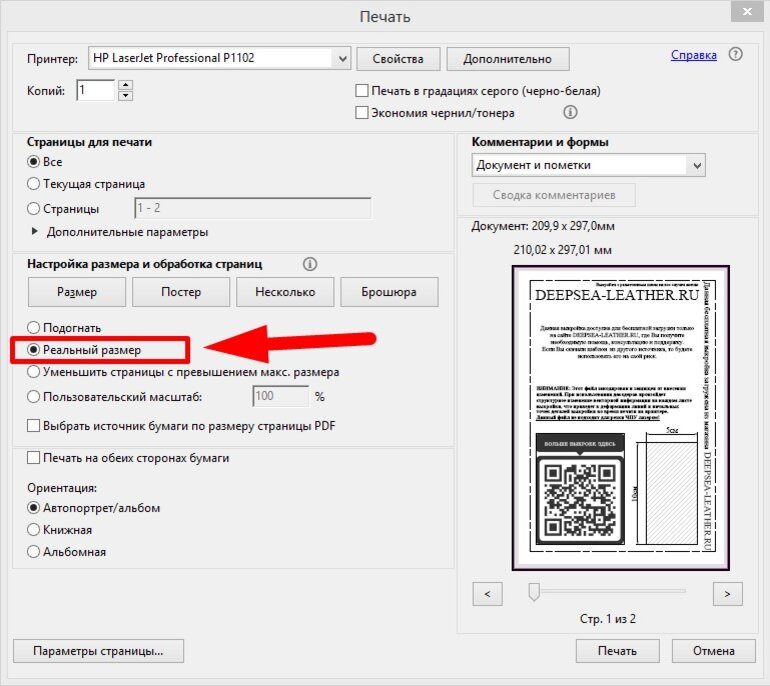Screen dimensions: 770x686
Task: Select Пользовательский масштаб radio button
Action: click(x=33, y=397)
